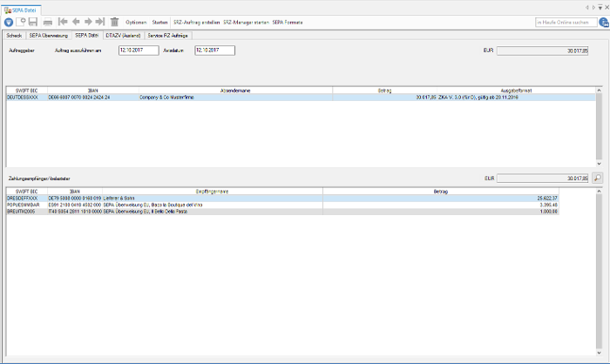Jump to the last record arrow
Screen dimensions: 610x364
point(100,22)
